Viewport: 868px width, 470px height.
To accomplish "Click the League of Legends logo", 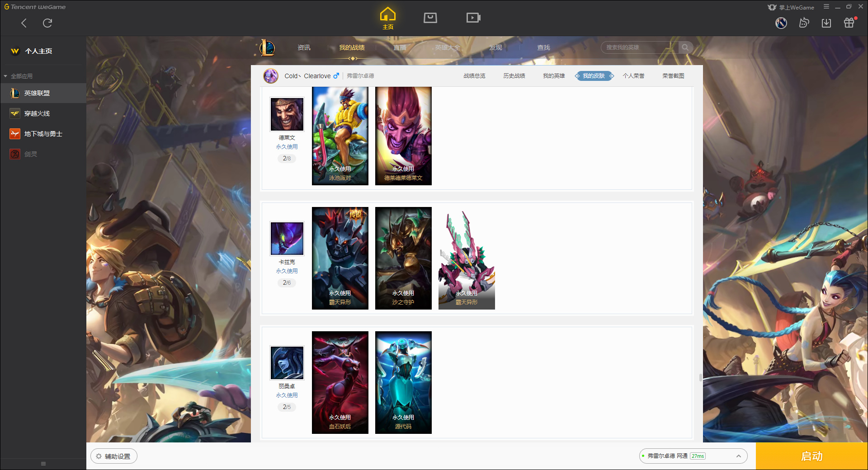I will pyautogui.click(x=267, y=47).
